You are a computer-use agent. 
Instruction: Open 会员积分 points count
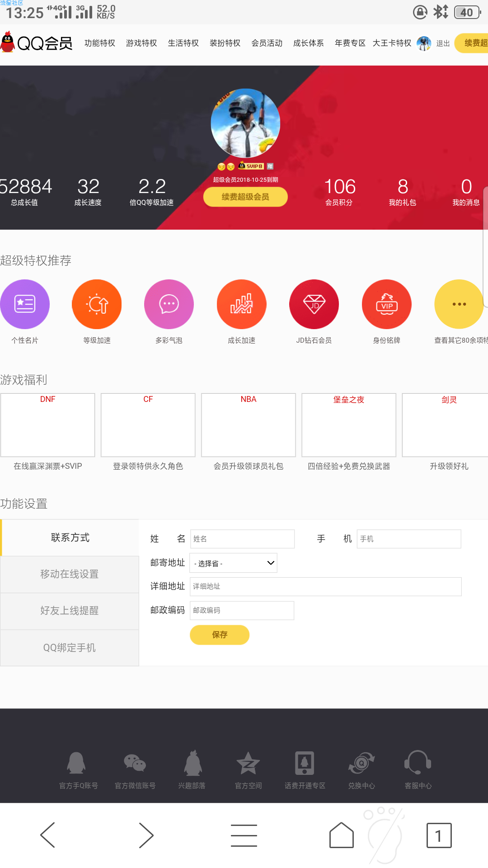(x=340, y=192)
